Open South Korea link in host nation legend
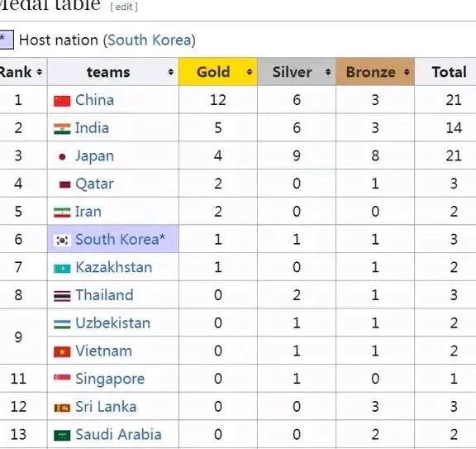Screen dimensions: 476x449 pyautogui.click(x=150, y=40)
